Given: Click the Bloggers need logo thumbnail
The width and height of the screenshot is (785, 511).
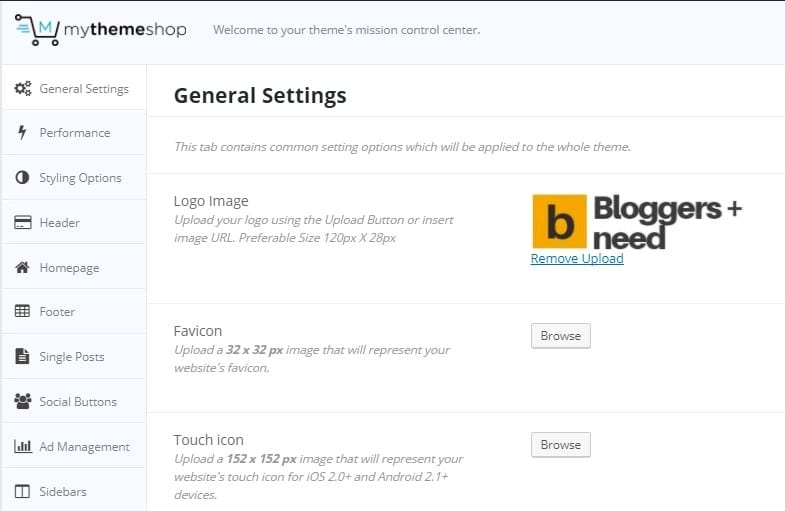Looking at the screenshot, I should (637, 221).
